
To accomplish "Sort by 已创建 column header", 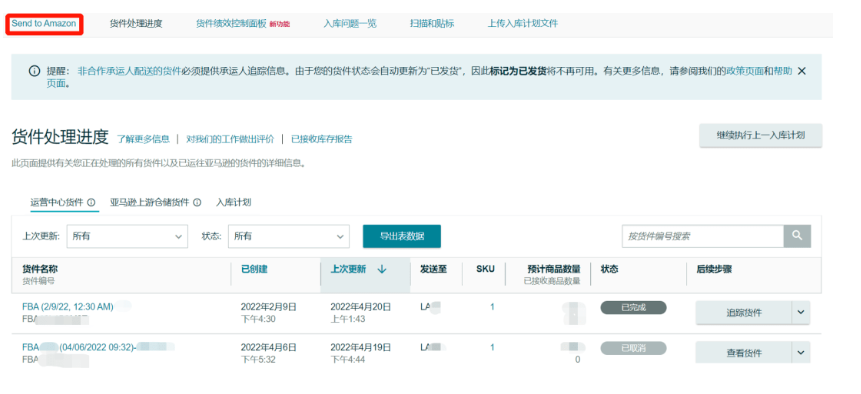I will (255, 269).
